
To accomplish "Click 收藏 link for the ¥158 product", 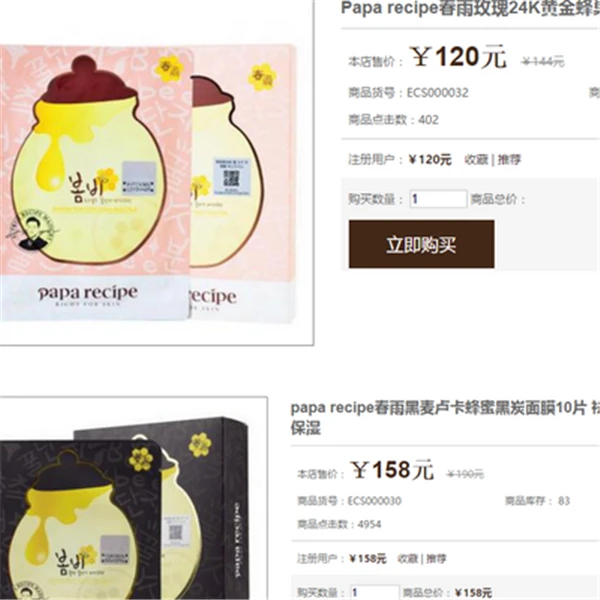I will (x=408, y=559).
